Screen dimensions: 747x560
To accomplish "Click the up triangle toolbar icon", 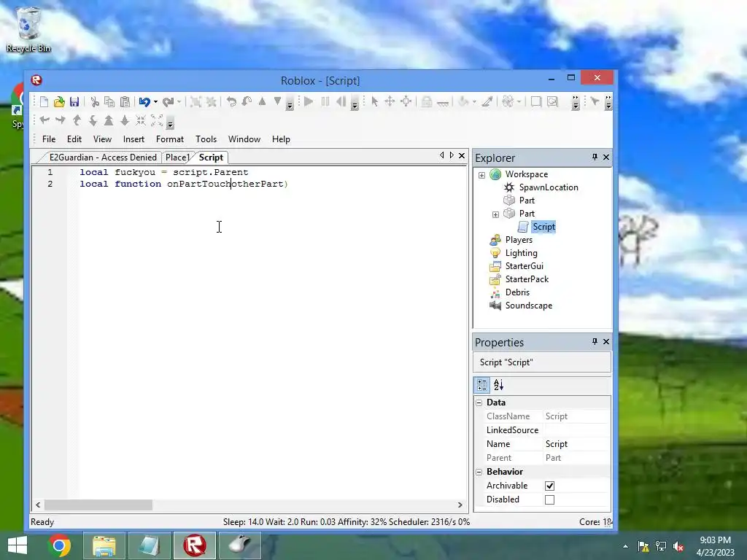I will pos(262,101).
